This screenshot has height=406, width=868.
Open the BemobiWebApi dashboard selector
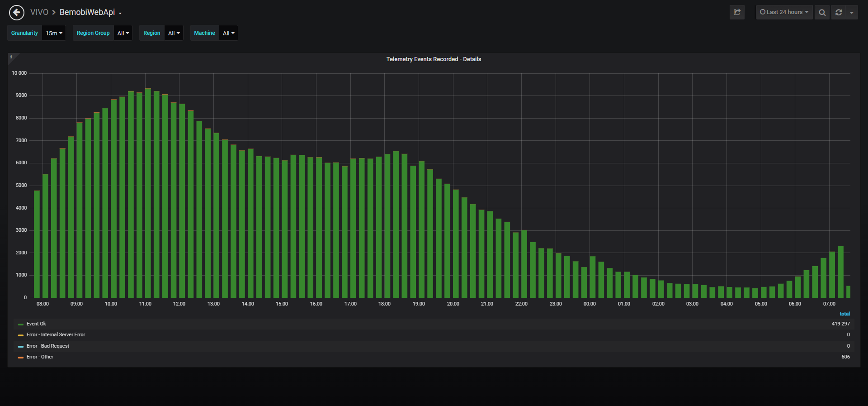pyautogui.click(x=91, y=12)
